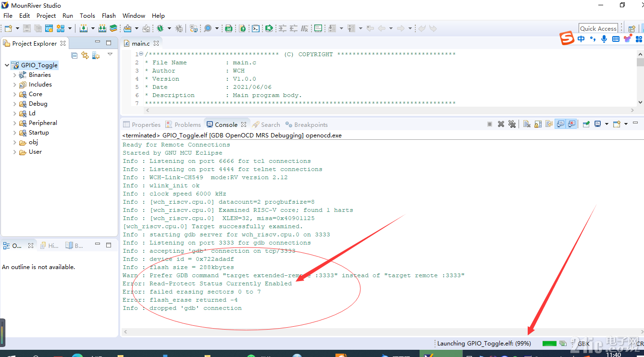This screenshot has width=644, height=357.
Task: Open the terminal console toolbar icon
Action: tap(256, 29)
